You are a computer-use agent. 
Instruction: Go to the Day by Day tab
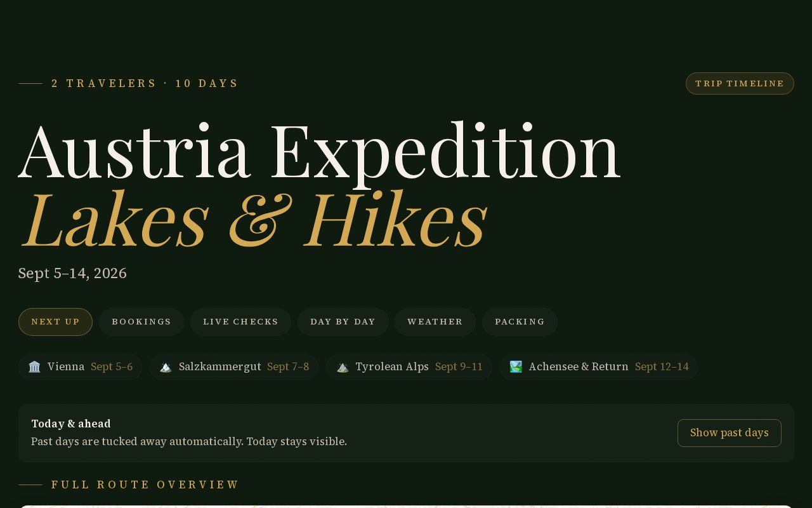[x=343, y=322]
